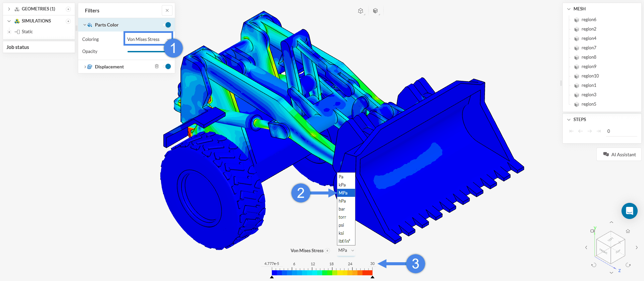Image resolution: width=644 pixels, height=281 pixels.
Task: Collapse the MESH panel
Action: 569,9
